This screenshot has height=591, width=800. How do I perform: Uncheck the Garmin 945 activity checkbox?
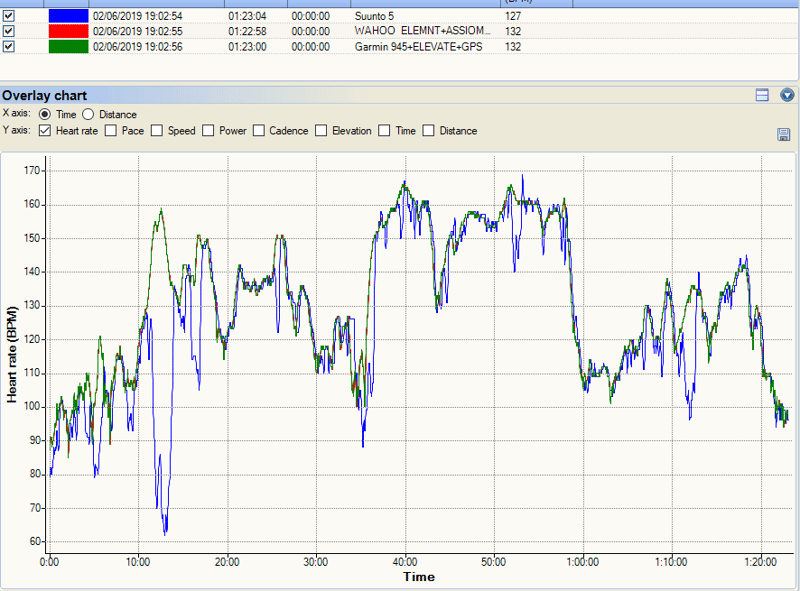click(9, 46)
